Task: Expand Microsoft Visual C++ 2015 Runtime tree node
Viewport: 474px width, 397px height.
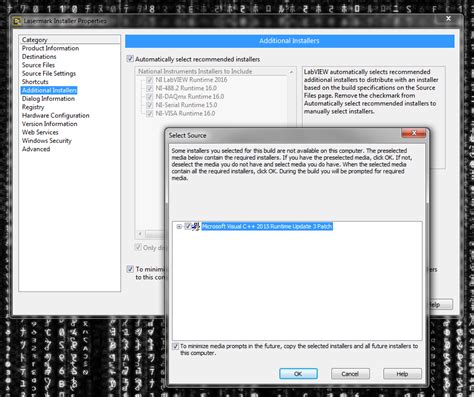Action: 179,227
